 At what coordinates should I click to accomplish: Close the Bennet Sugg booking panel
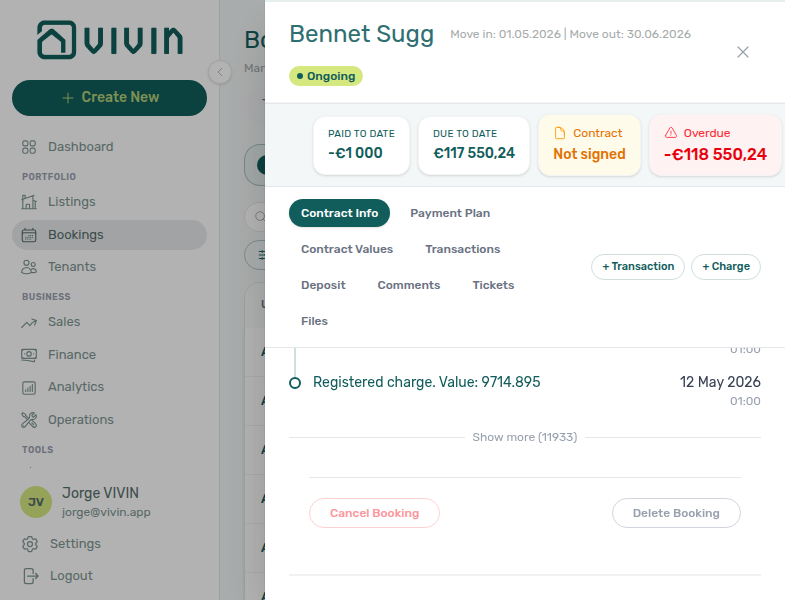(x=743, y=52)
